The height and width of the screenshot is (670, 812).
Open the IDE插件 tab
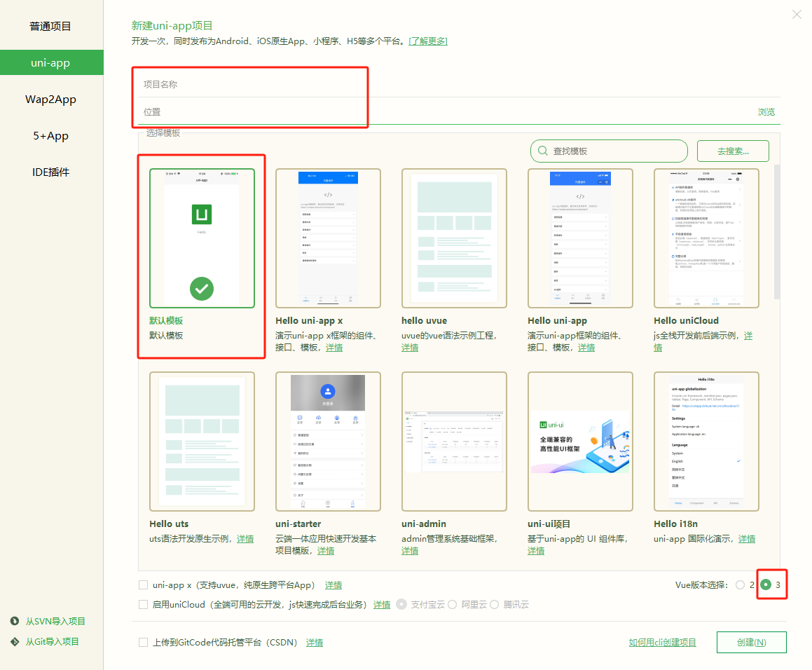pos(50,172)
